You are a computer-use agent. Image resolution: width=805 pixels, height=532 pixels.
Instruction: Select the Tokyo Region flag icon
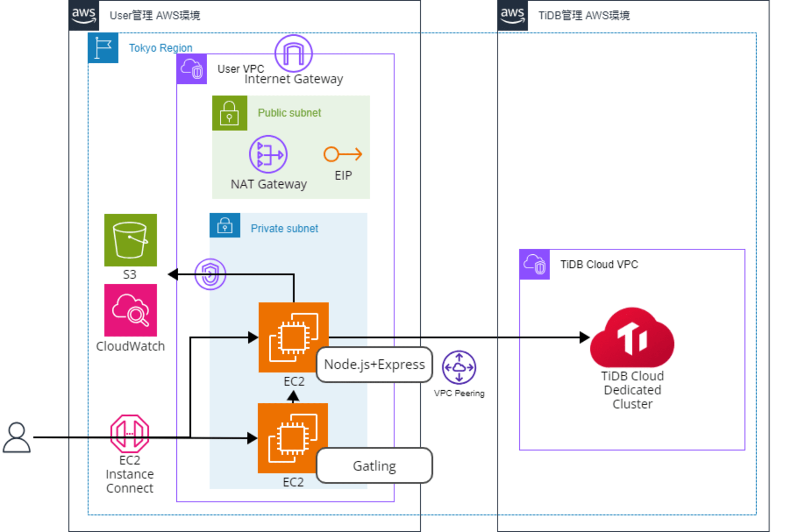[x=103, y=48]
